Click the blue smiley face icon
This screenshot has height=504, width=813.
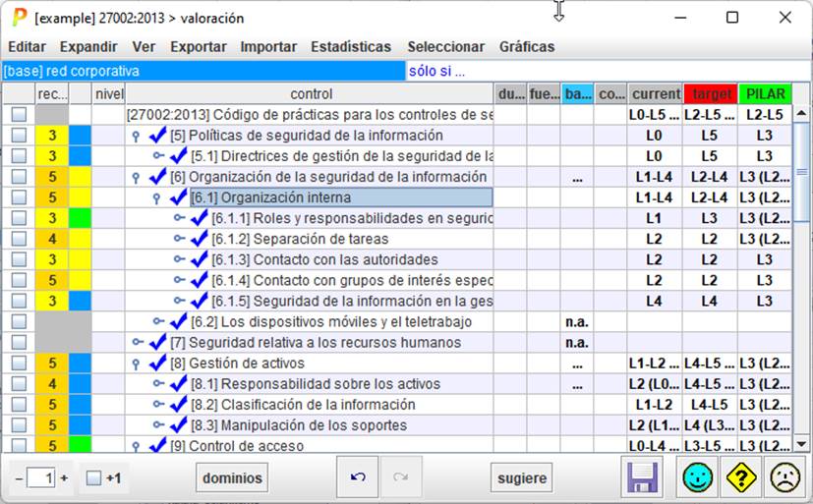tap(697, 477)
